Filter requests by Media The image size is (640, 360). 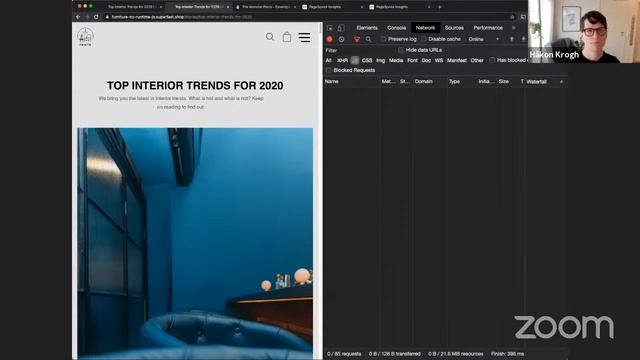[396, 60]
